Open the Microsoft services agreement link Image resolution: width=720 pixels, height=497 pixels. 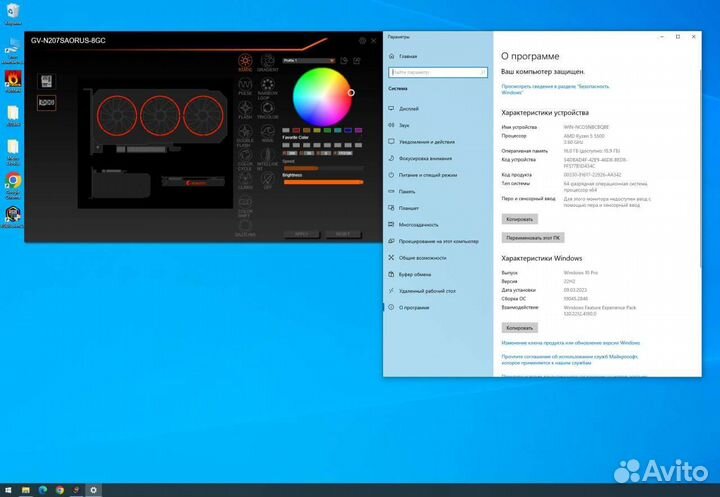(x=569, y=359)
